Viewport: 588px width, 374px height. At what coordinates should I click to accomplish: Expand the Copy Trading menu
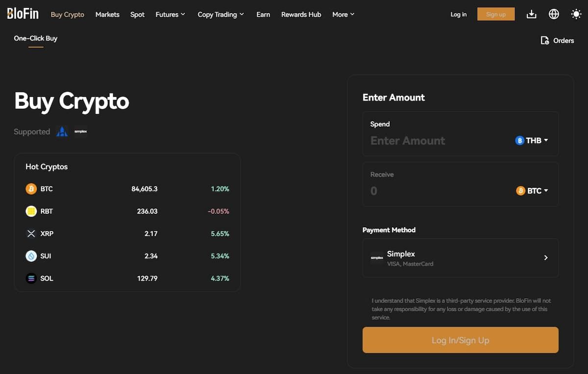[x=220, y=15]
